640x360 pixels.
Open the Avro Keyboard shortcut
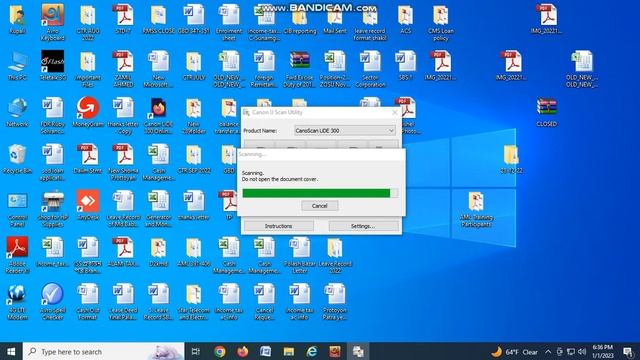(x=53, y=22)
